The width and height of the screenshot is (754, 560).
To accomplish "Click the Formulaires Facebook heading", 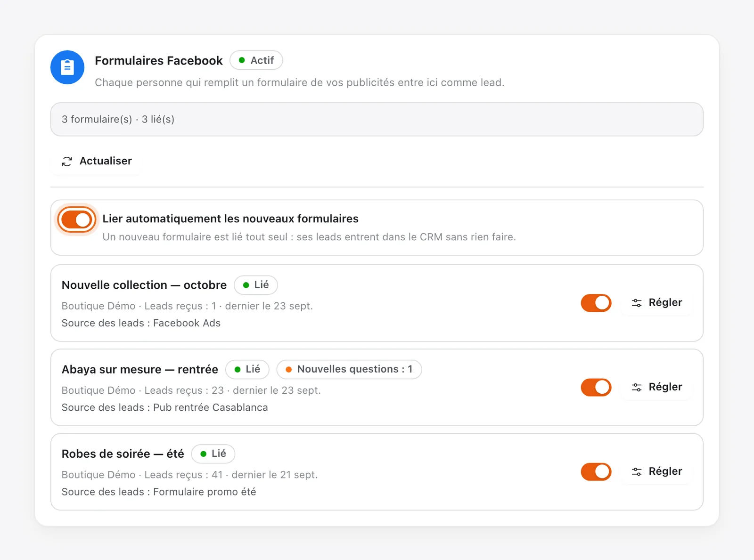I will 159,61.
